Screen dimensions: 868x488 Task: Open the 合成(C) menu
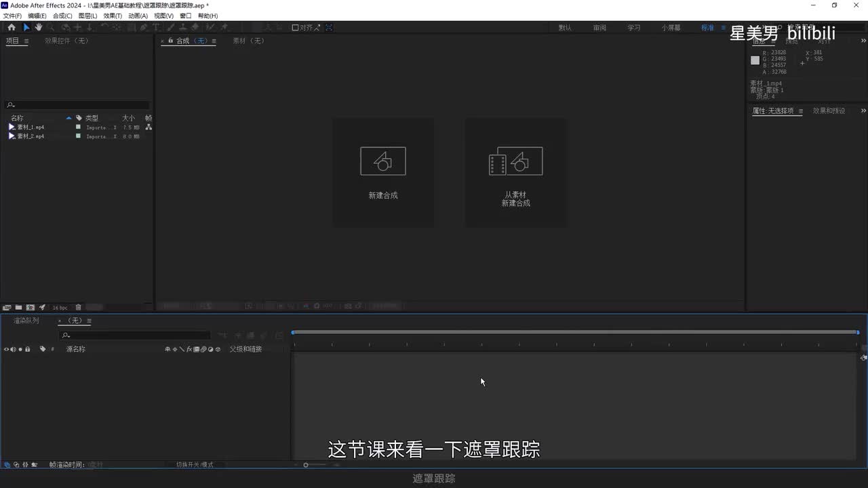click(62, 16)
